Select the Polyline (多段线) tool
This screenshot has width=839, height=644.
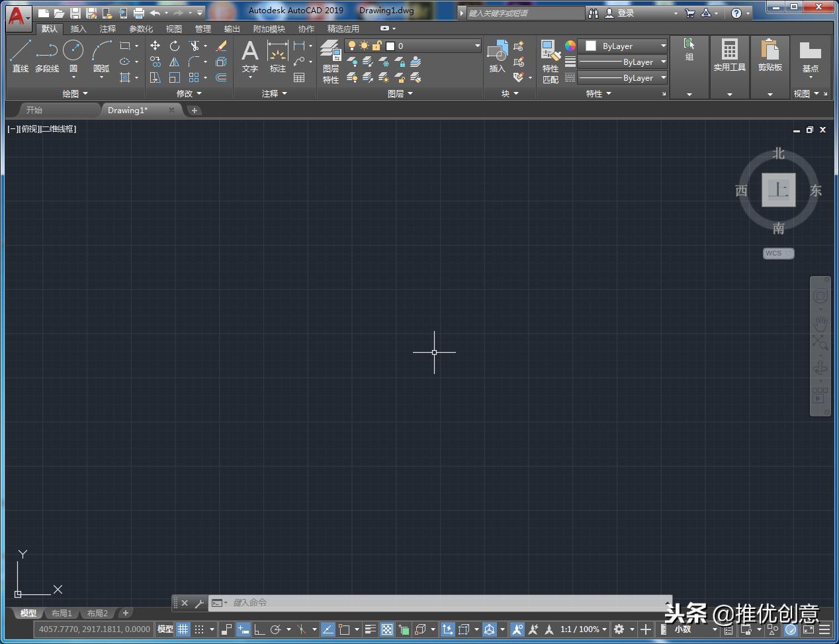pos(46,56)
